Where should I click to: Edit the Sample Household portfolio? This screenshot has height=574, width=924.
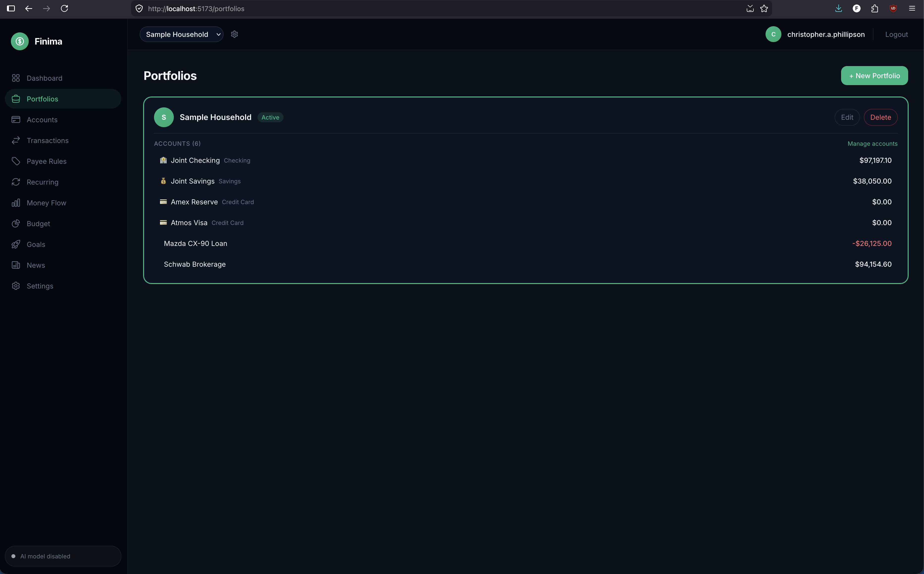847,117
